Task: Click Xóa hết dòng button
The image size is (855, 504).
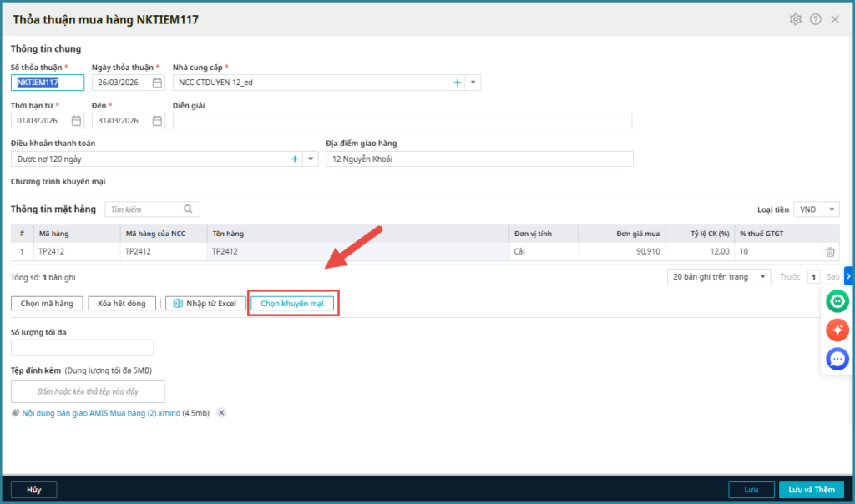Action: pyautogui.click(x=122, y=304)
